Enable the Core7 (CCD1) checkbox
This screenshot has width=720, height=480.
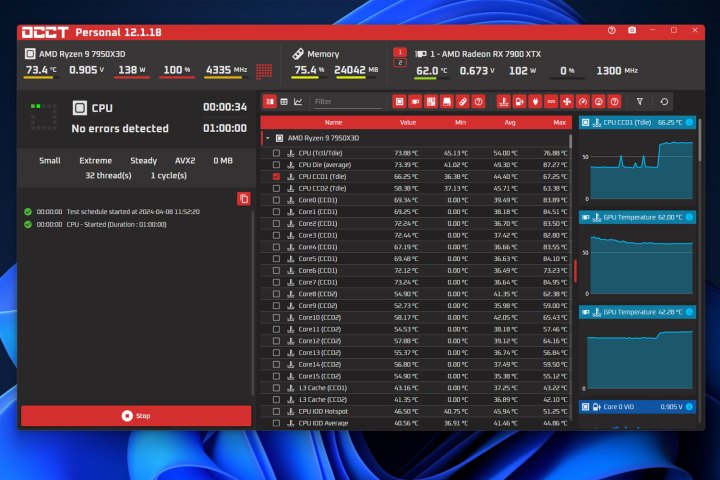click(276, 282)
